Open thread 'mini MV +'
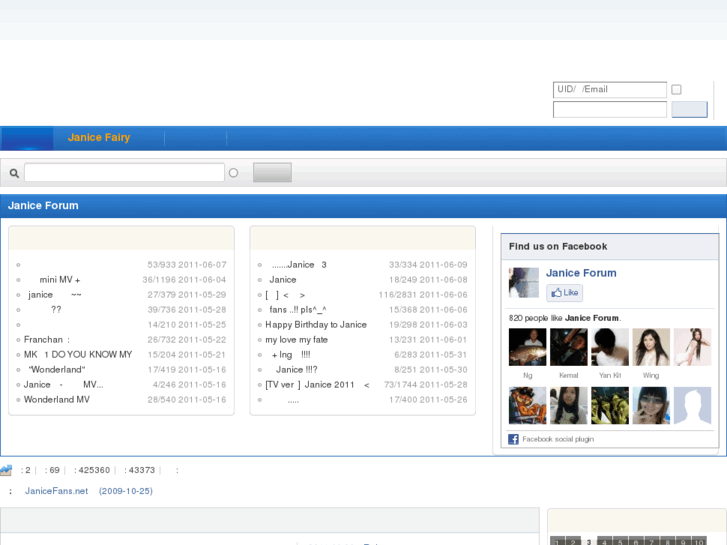 (60, 280)
